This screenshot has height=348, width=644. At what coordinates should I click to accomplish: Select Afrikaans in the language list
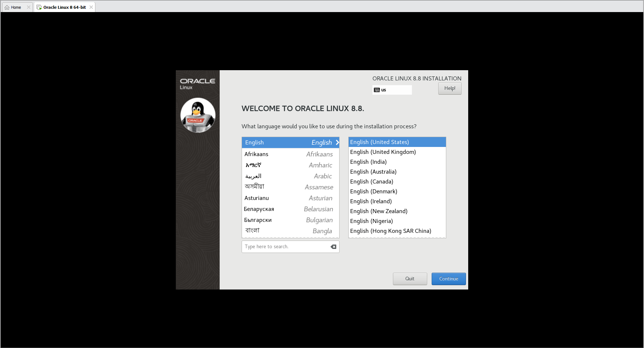click(290, 154)
